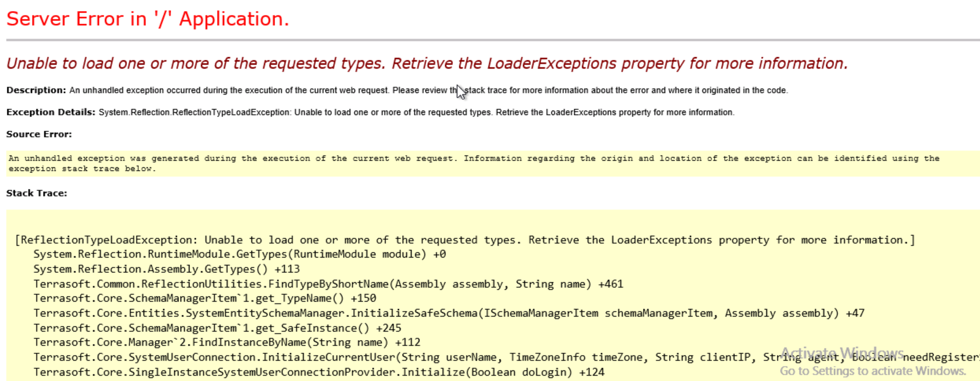Click the red italic "Unable to load" error message

click(427, 63)
